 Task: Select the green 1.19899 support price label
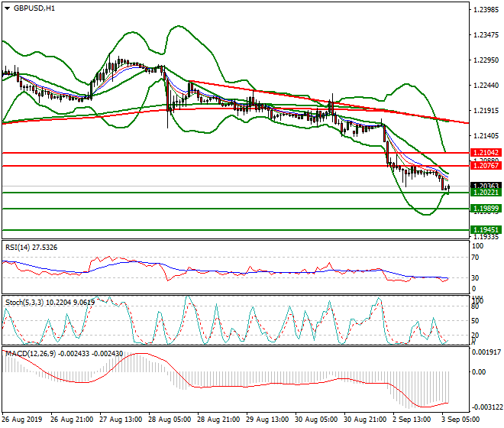[x=486, y=209]
